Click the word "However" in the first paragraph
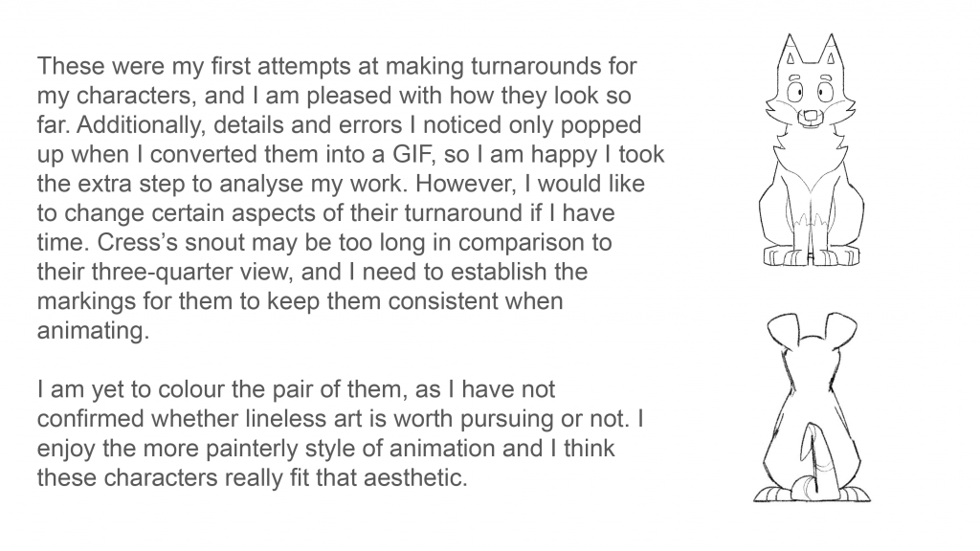The image size is (980, 551). point(464,183)
